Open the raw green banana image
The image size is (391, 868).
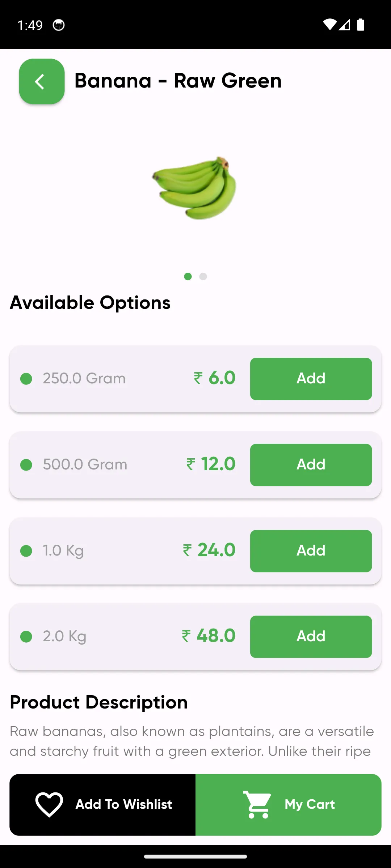[194, 188]
